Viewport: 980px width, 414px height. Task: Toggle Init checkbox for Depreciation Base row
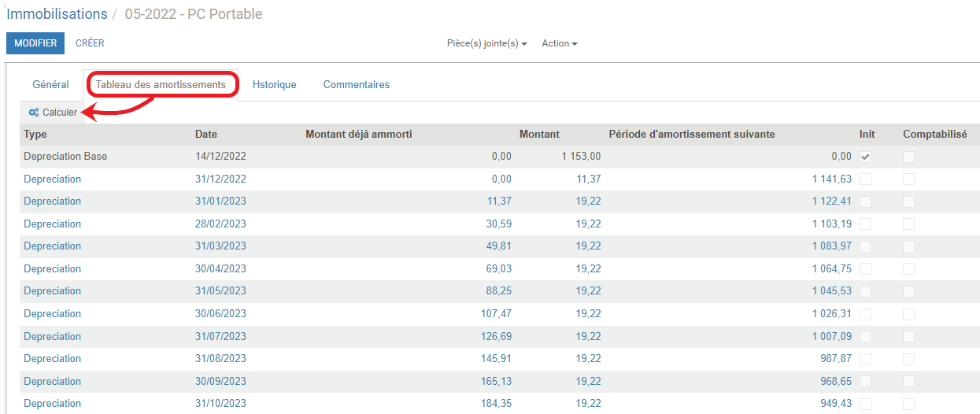(x=866, y=157)
